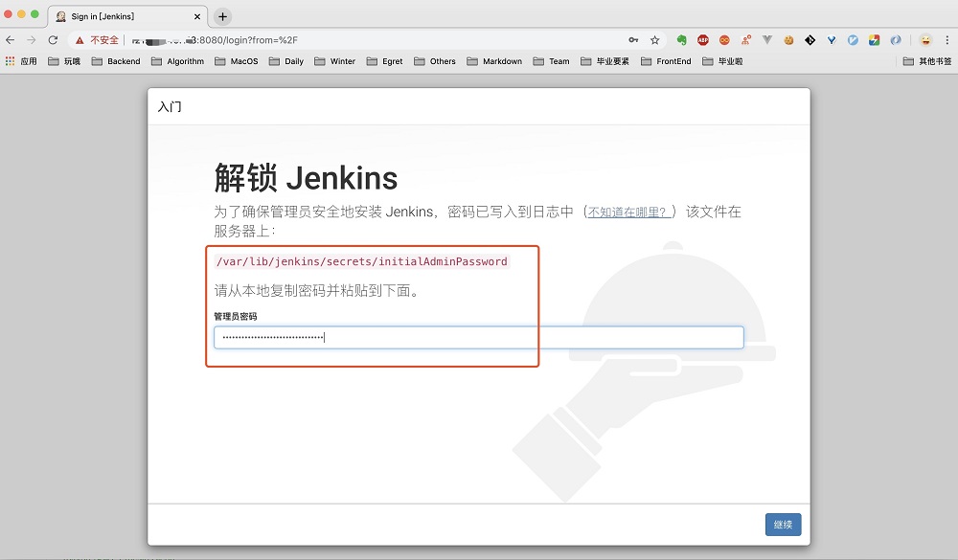The width and height of the screenshot is (958, 560).
Task: Click the 请从本地复制密码并粘贴到下面 instruction text
Action: 316,291
